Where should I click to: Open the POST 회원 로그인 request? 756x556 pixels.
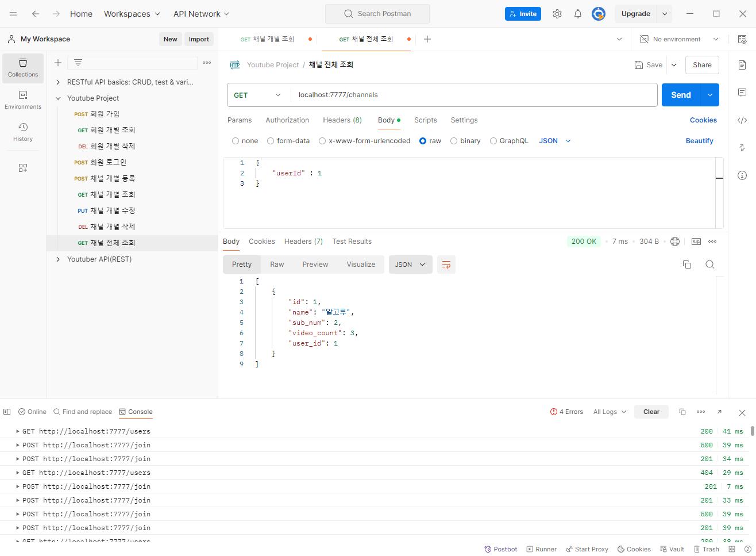tap(132, 163)
